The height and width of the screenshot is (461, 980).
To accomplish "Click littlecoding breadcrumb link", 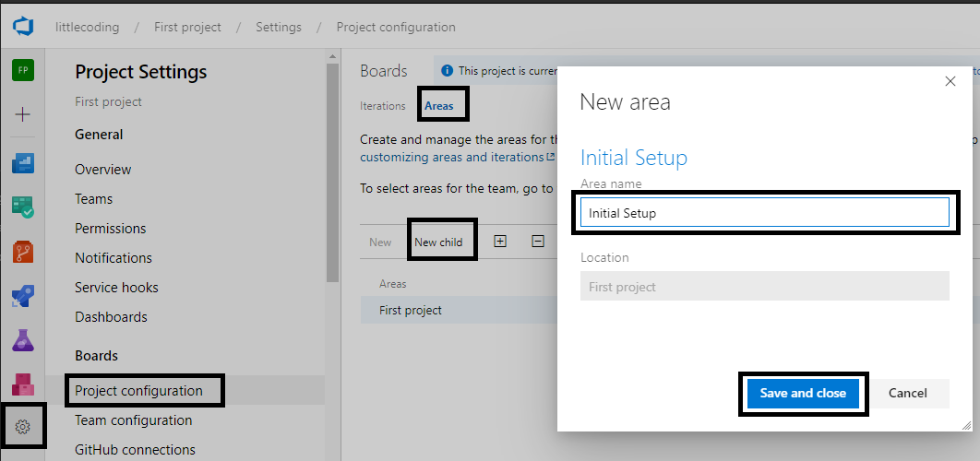I will coord(87,28).
